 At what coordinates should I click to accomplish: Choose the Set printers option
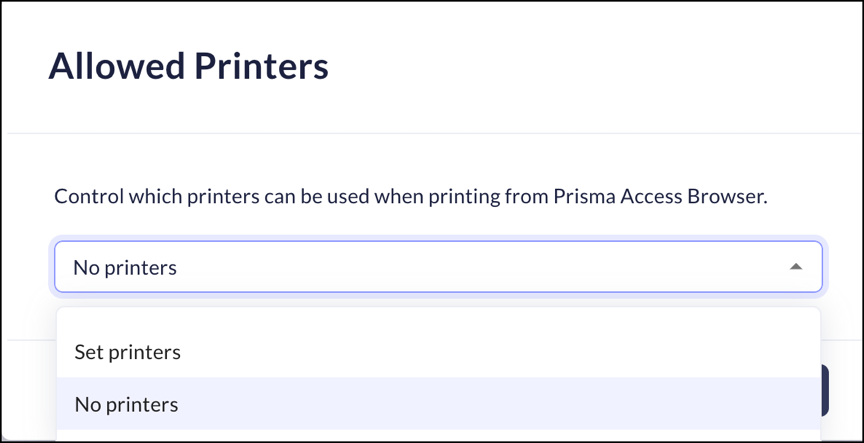(x=128, y=352)
